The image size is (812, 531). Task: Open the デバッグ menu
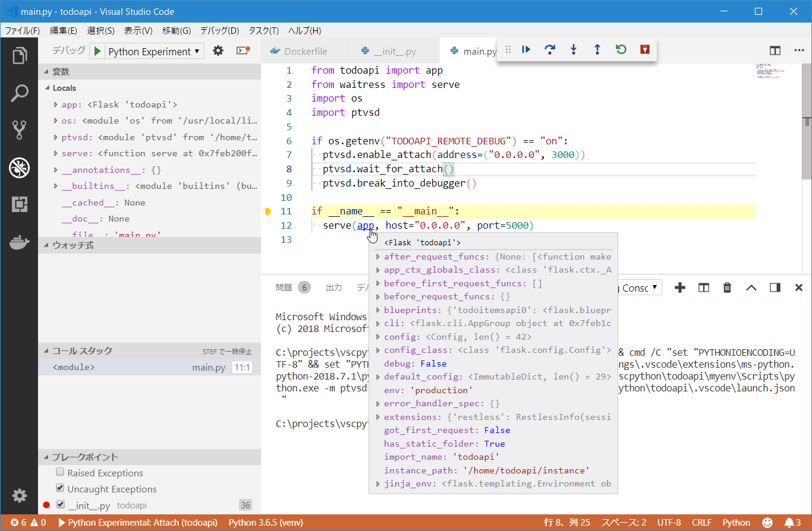pos(218,30)
